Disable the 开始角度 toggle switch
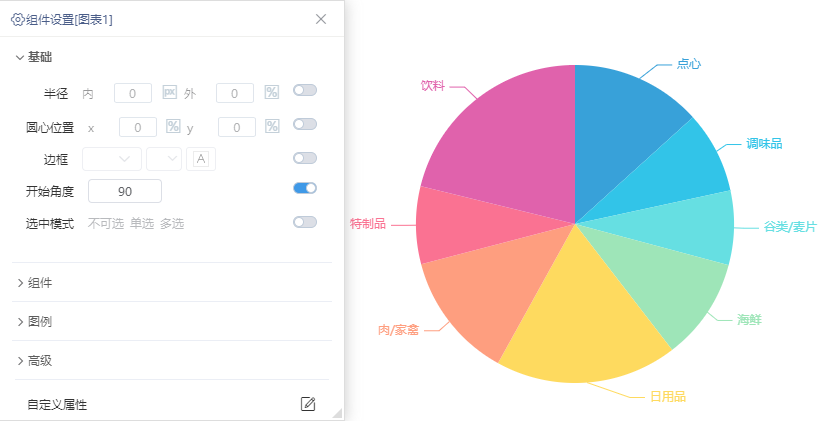 coord(305,188)
